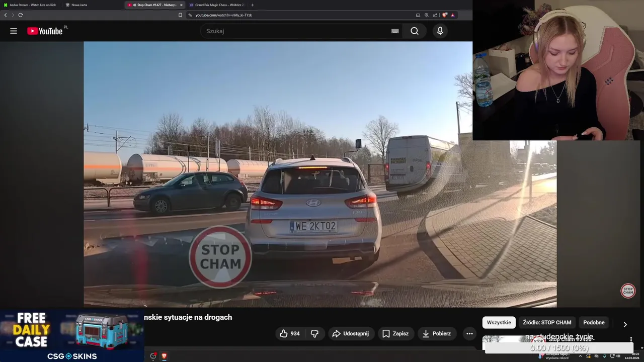This screenshot has width=644, height=362.
Task: Show hidden system tray icons
Action: coord(580,356)
